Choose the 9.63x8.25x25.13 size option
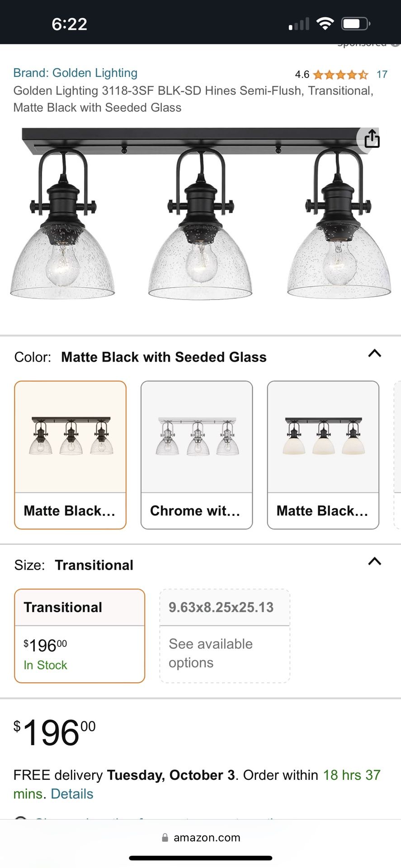The image size is (401, 868). pyautogui.click(x=225, y=635)
